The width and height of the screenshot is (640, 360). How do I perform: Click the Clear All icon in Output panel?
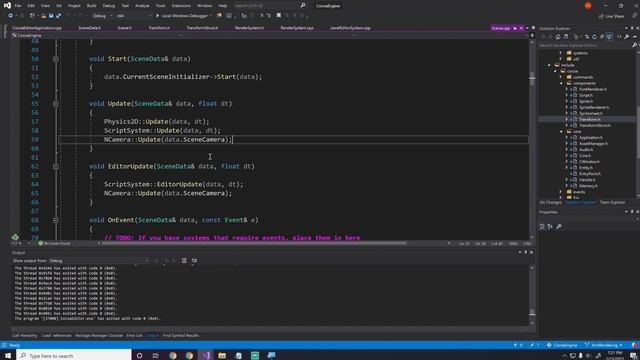184,260
